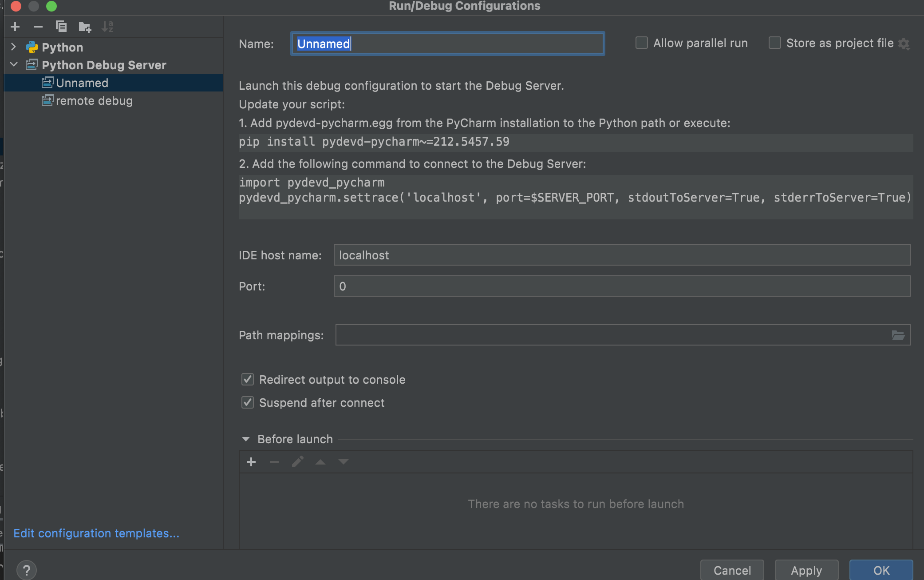924x580 pixels.
Task: Click the Add New Configuration plus icon
Action: 15,27
